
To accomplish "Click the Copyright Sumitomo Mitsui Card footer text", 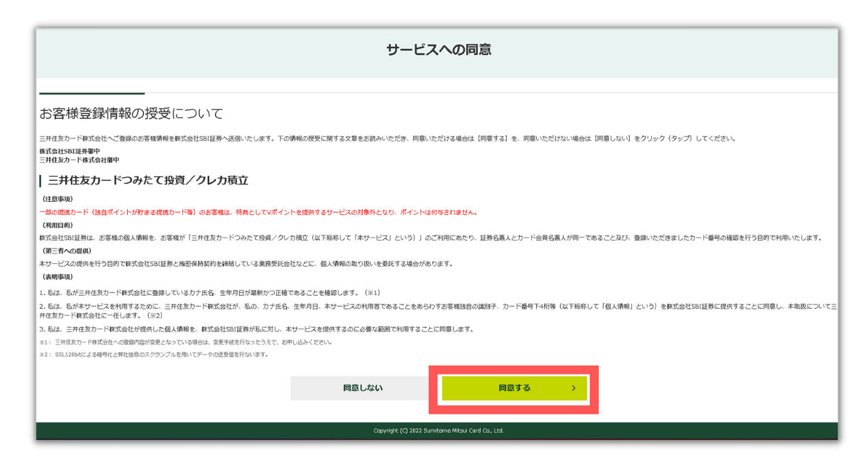I will pyautogui.click(x=439, y=431).
